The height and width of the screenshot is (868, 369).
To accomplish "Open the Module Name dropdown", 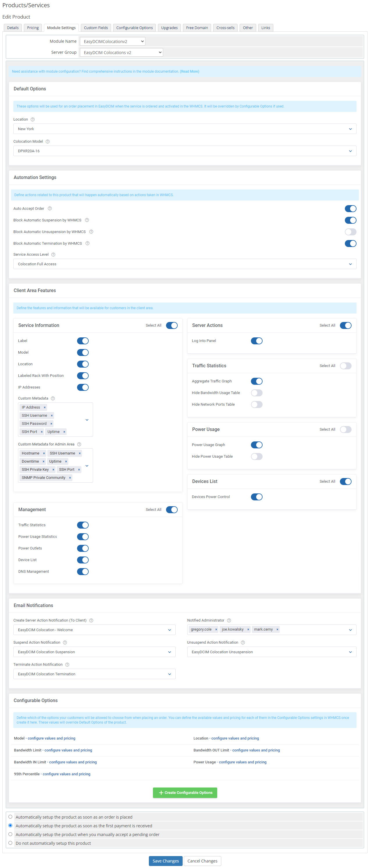I will [112, 42].
